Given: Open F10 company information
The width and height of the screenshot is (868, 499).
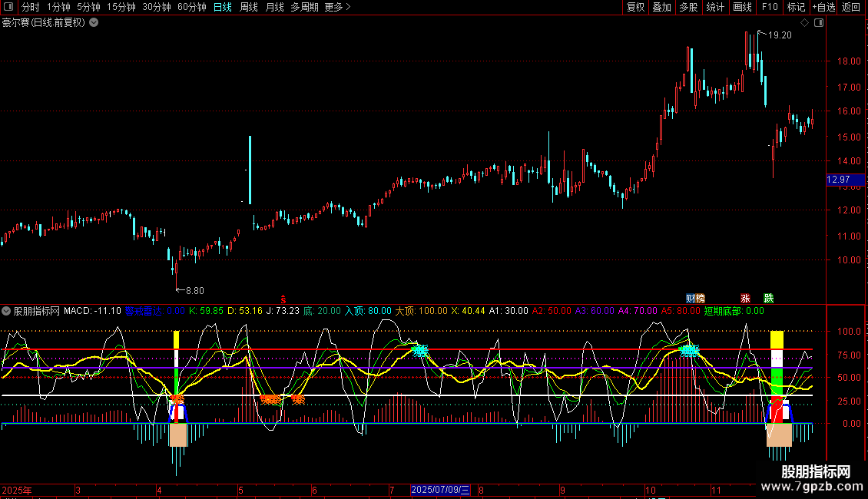Looking at the screenshot, I should click(x=769, y=7).
